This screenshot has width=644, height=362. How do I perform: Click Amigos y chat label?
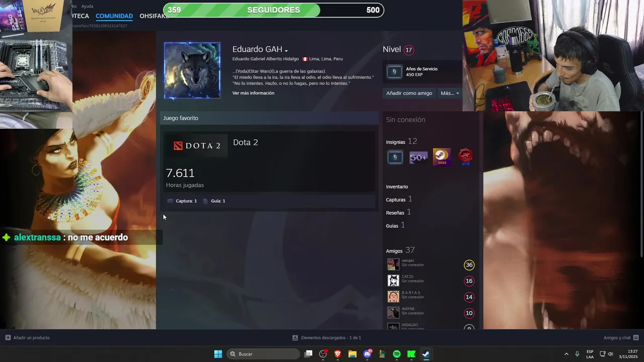pos(617,338)
